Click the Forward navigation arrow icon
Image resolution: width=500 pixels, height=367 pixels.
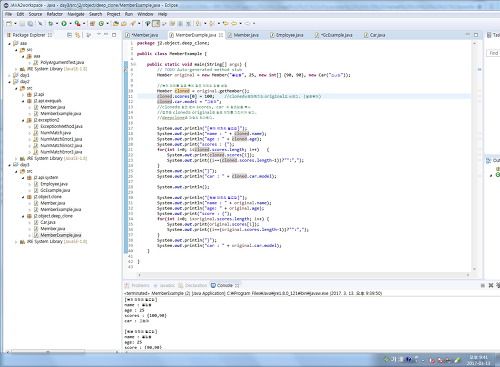pyautogui.click(x=248, y=23)
